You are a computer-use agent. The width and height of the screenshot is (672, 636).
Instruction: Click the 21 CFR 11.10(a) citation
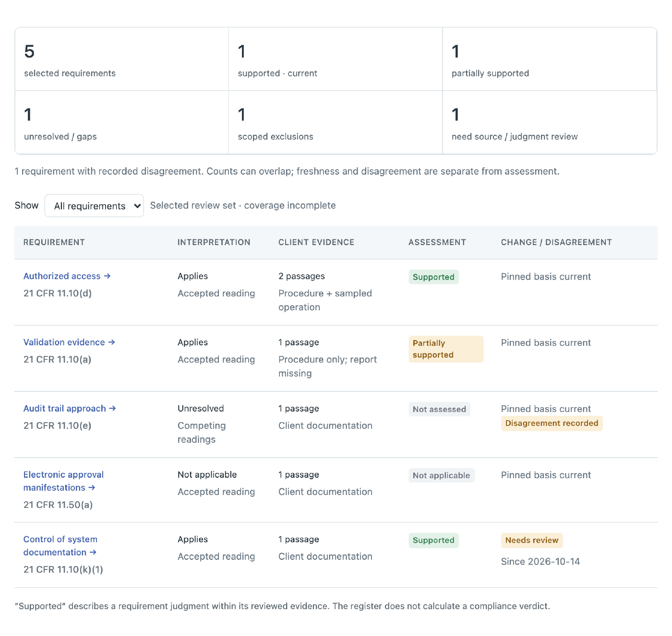58,360
